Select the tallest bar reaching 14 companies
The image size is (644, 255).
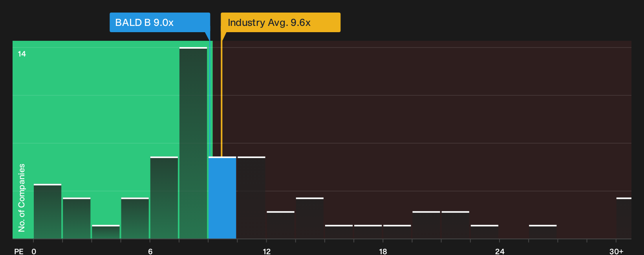[x=193, y=143]
